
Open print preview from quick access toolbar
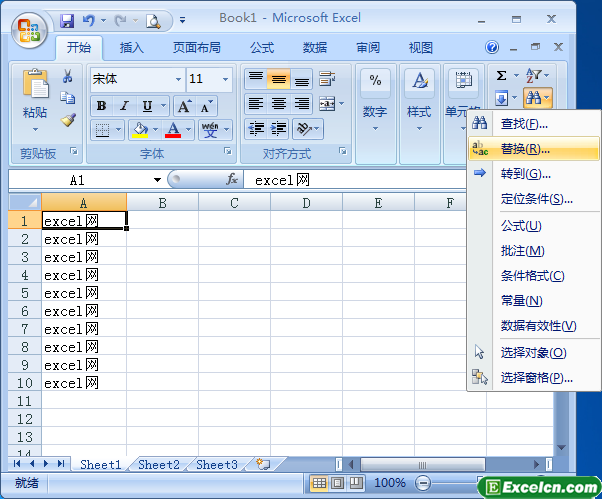pyautogui.click(x=153, y=21)
